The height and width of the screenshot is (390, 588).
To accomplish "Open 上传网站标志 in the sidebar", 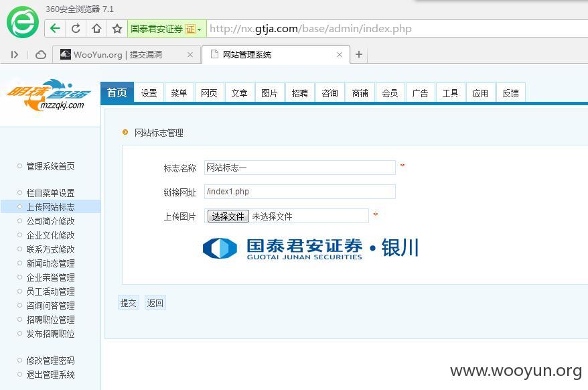I will [x=50, y=207].
